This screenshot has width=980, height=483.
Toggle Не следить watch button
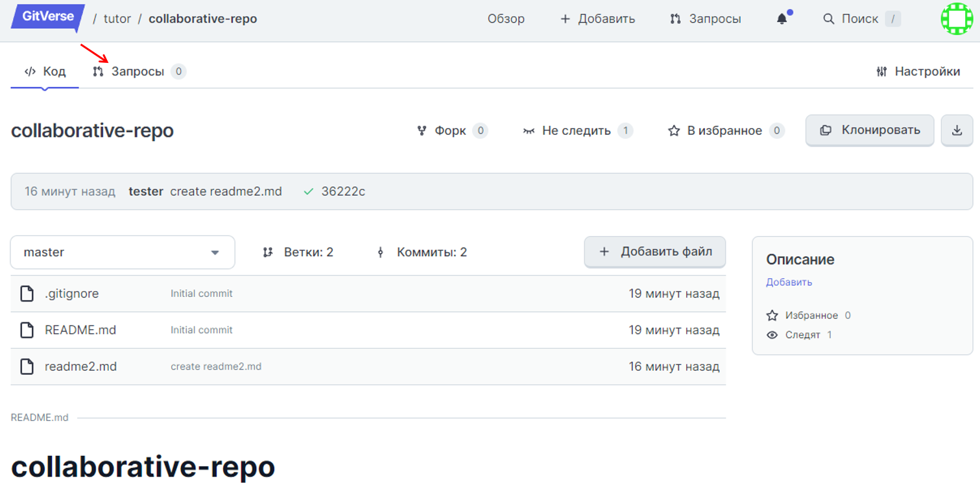(577, 130)
